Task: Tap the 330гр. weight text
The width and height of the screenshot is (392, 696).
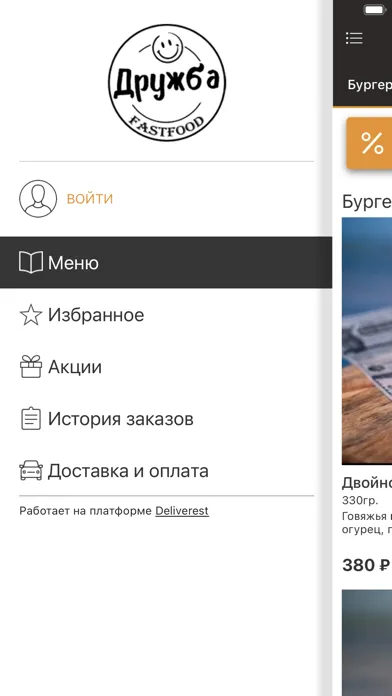Action: [x=360, y=501]
